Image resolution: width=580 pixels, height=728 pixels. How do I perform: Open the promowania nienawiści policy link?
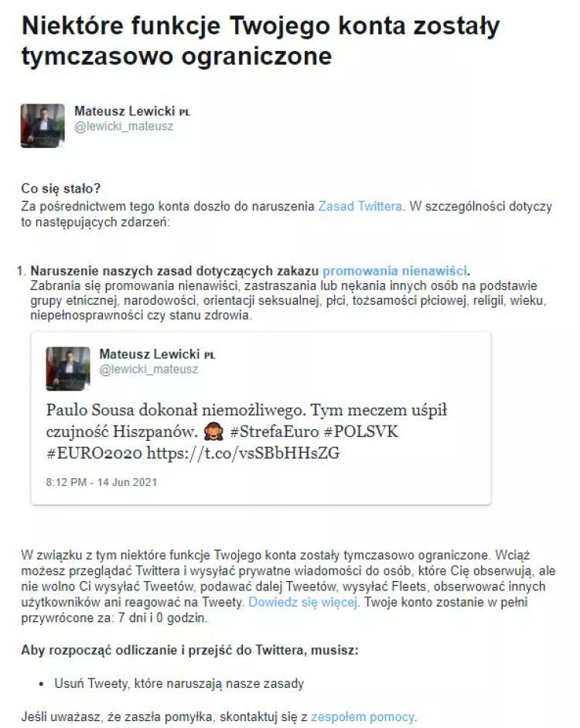pos(394,271)
